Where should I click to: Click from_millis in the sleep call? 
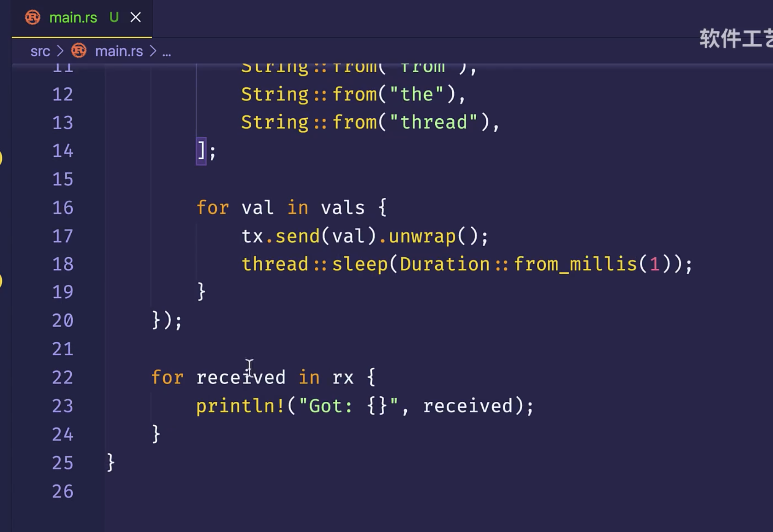(575, 265)
